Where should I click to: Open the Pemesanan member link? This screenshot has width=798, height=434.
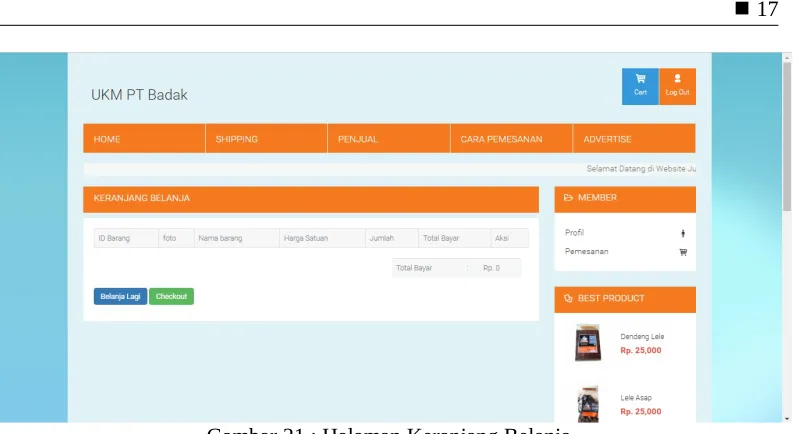(x=586, y=251)
